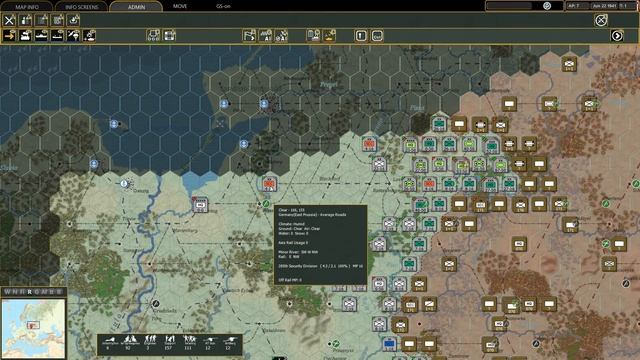Click the second AI assist toolbar icon
This screenshot has height=360, width=640.
281,36
